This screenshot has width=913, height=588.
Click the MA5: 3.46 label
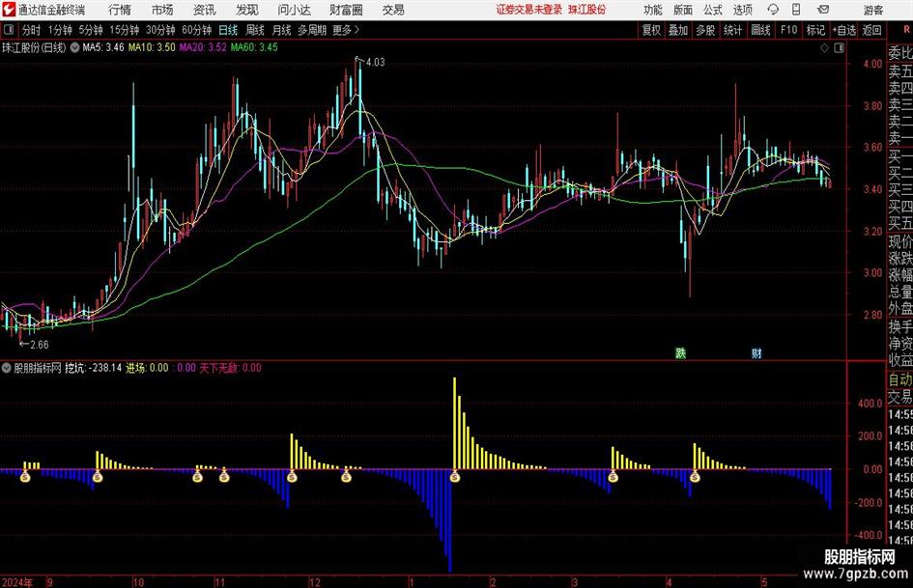[103, 47]
